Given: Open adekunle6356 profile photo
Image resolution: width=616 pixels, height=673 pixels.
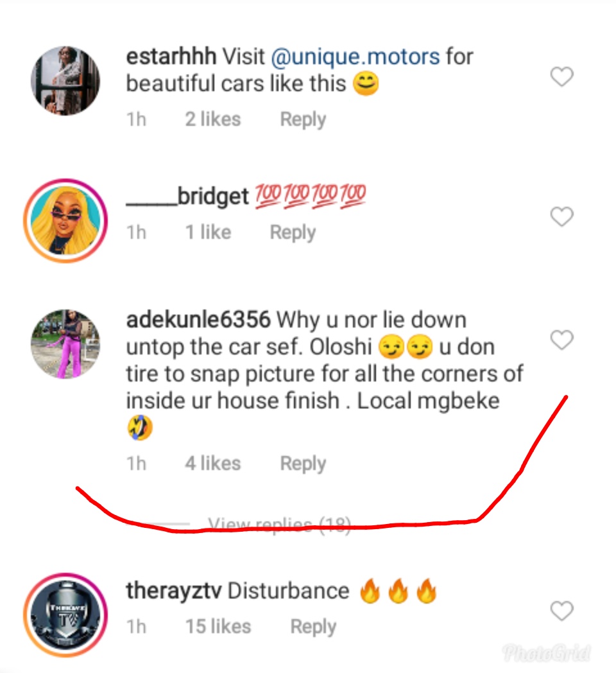Looking at the screenshot, I should 65,344.
